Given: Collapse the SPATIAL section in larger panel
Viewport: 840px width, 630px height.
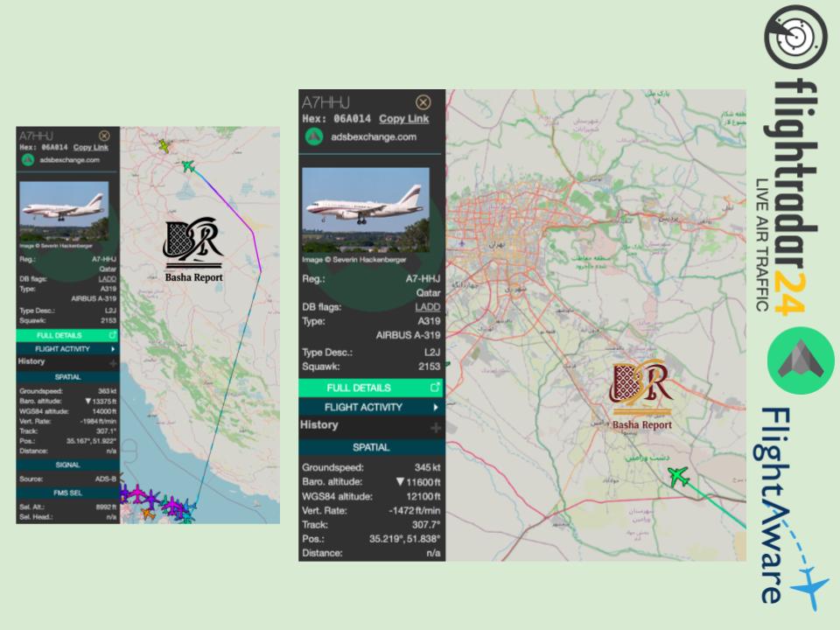Looking at the screenshot, I should (x=371, y=447).
